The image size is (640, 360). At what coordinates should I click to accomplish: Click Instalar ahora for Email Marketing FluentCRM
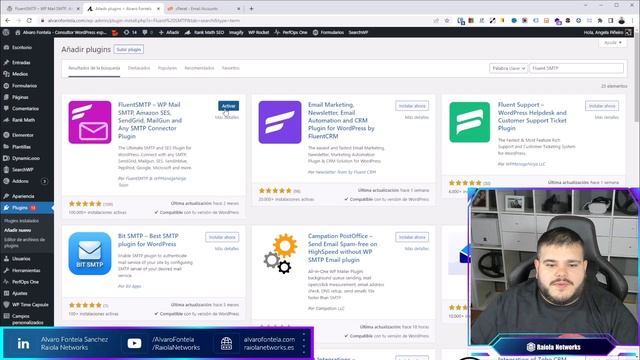[412, 106]
